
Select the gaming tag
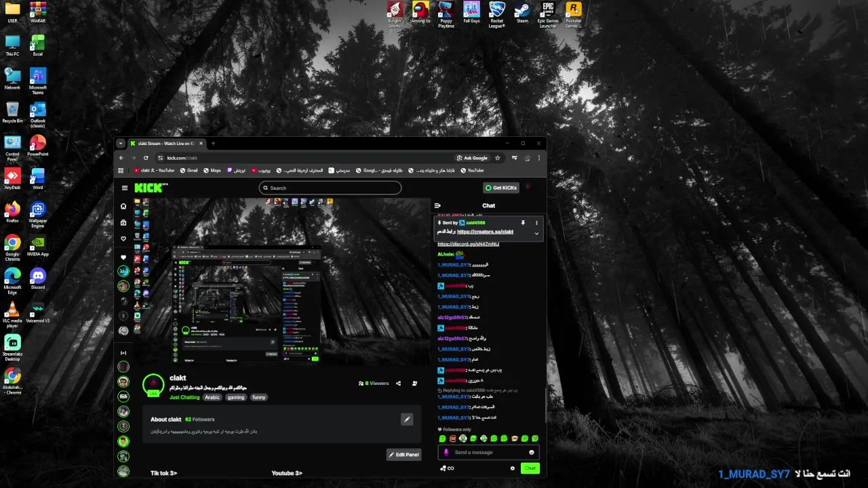pos(236,397)
